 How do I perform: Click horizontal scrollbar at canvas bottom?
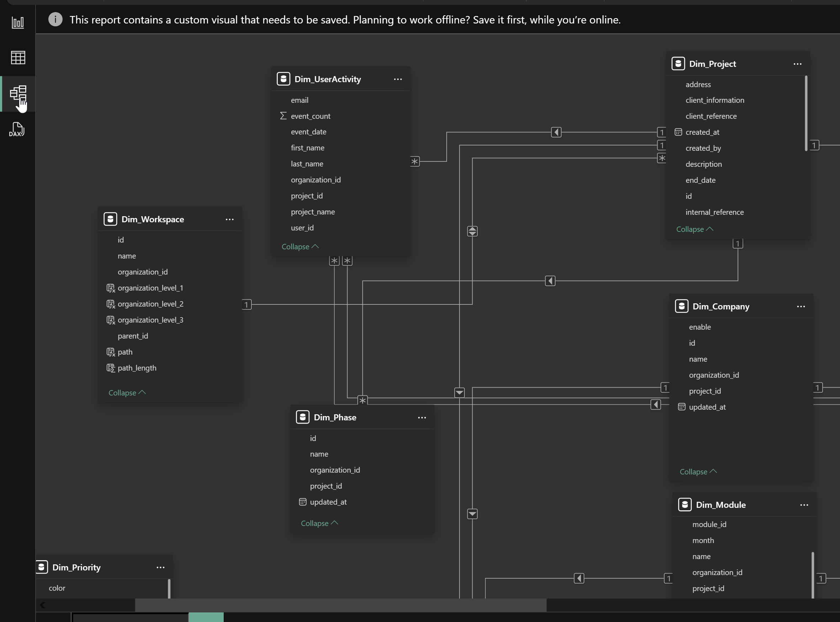pos(340,605)
